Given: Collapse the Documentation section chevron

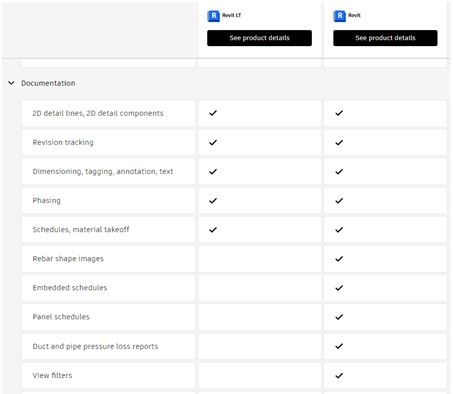Looking at the screenshot, I should click(11, 83).
